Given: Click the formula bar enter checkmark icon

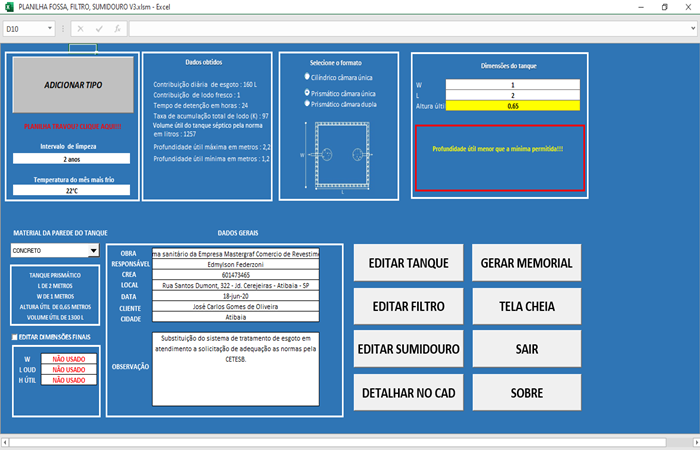Looking at the screenshot, I should click(x=98, y=29).
